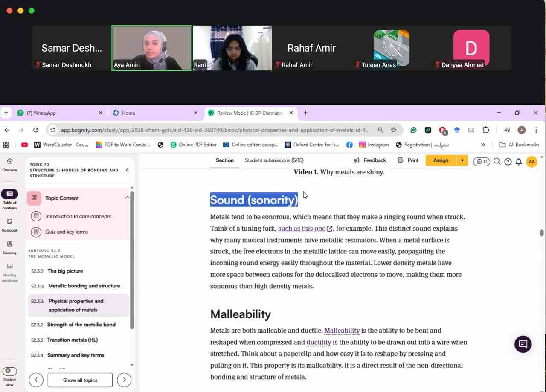Image resolution: width=546 pixels, height=392 pixels.
Task: Click the notifications bell icon
Action: pyautogui.click(x=519, y=161)
